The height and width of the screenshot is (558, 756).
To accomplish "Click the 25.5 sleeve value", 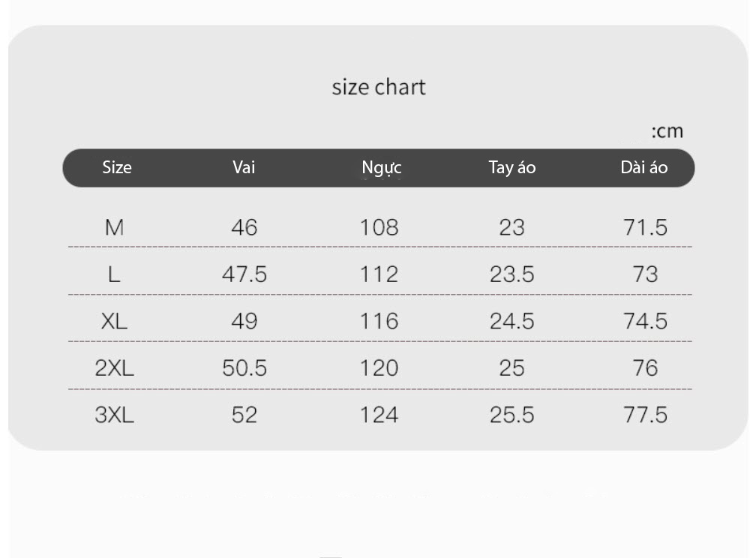I will [x=512, y=415].
